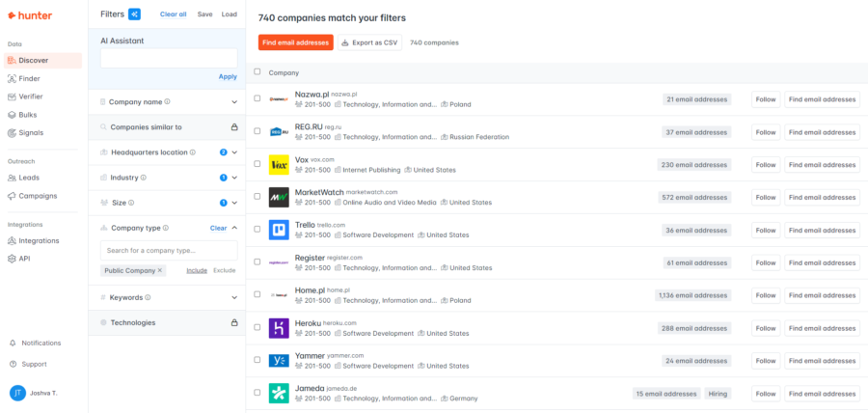Toggle the select-all Company checkbox
Viewport: 868px width, 413px height.
257,71
